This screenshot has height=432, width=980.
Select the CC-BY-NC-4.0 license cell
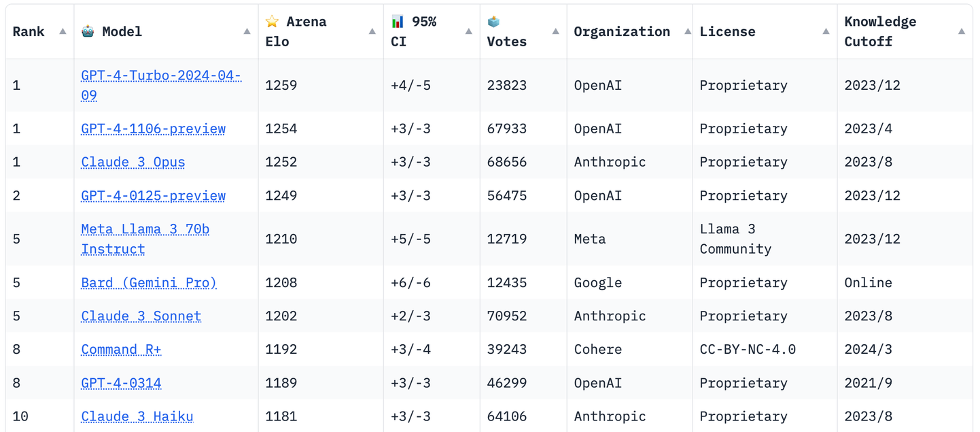[748, 350]
